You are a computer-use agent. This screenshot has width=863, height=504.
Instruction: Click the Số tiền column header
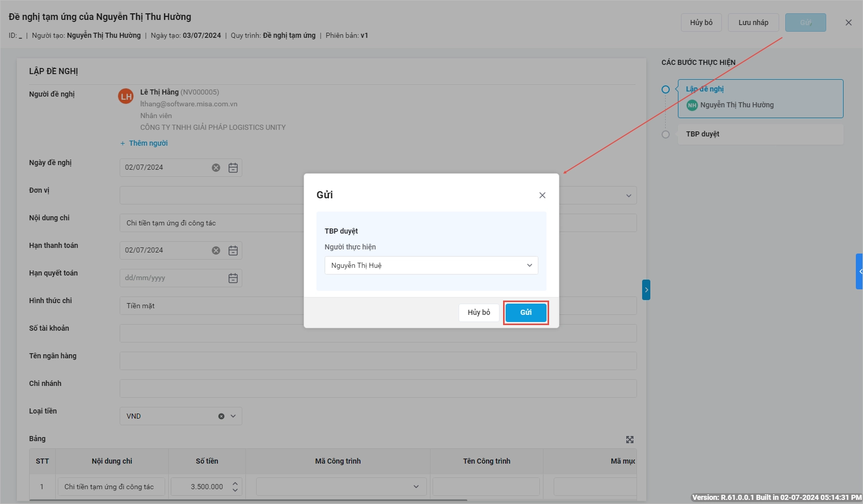207,461
